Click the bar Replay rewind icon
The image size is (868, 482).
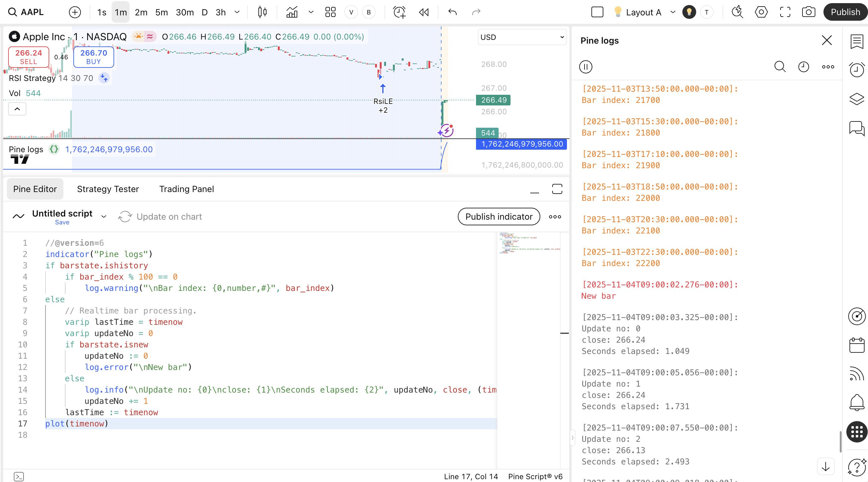pos(424,12)
